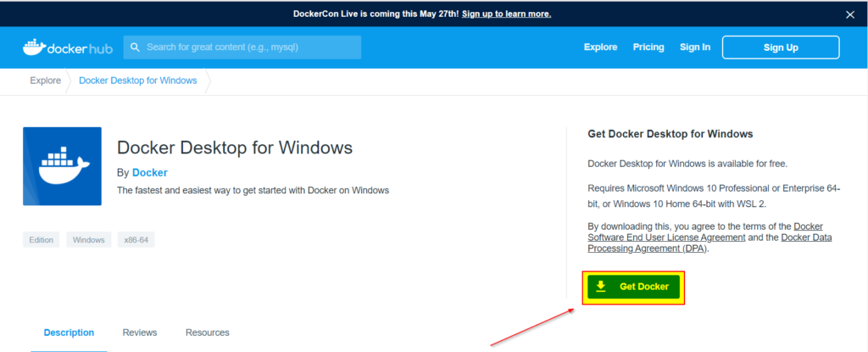
Task: Focus the search for great content field
Action: point(242,47)
